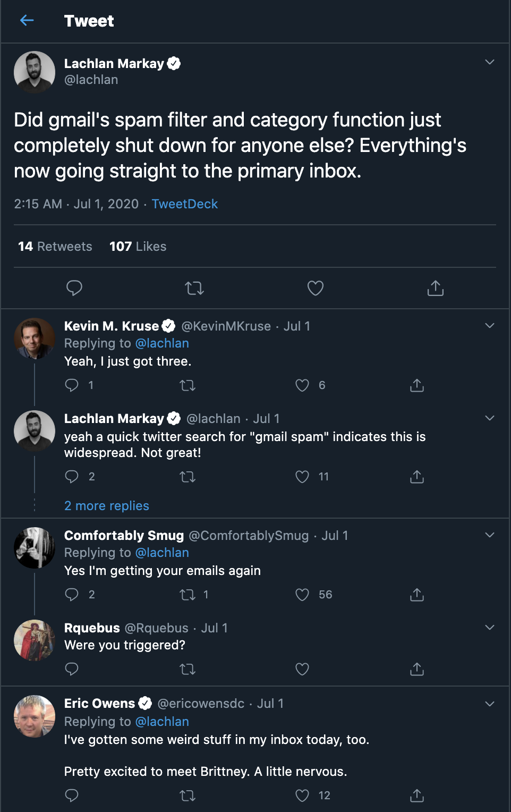511x812 pixels.
Task: Show 2 more replies
Action: [x=107, y=506]
